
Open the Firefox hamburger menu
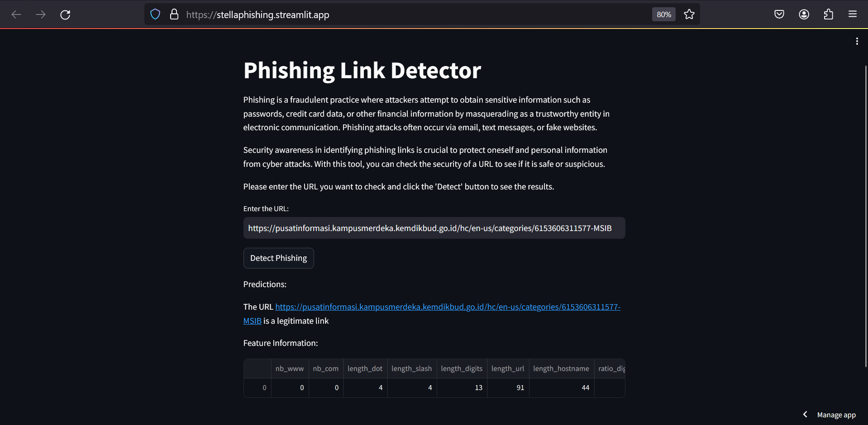tap(853, 14)
